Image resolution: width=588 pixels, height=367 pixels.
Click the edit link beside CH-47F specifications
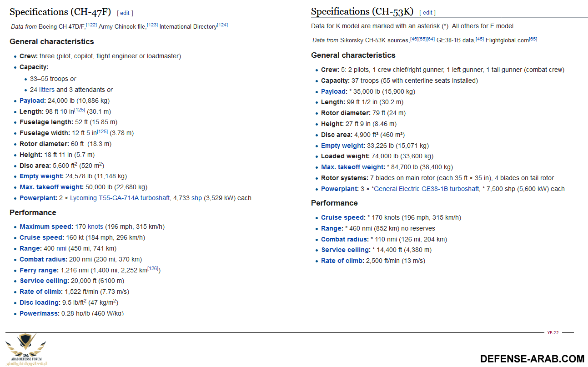pos(125,13)
